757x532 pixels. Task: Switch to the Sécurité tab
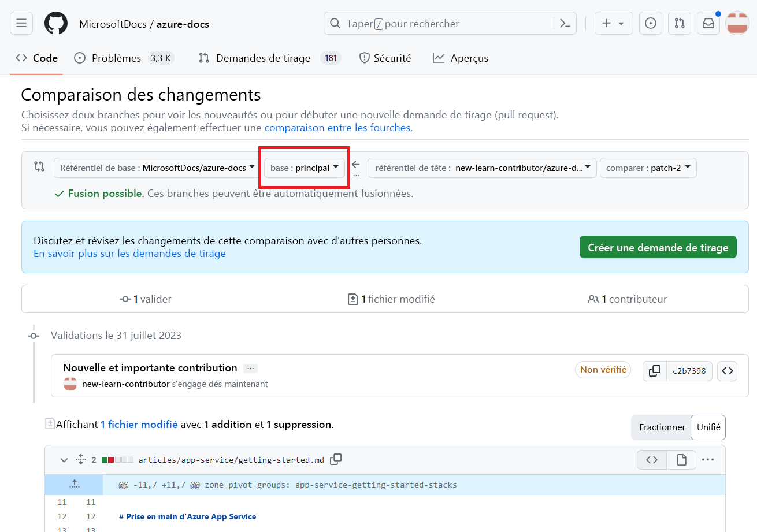pos(384,58)
